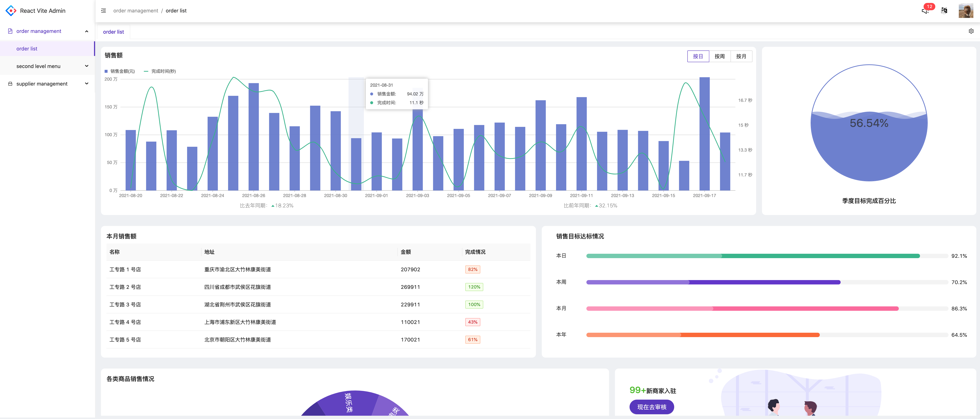Select the 按日 radio button

tap(698, 56)
